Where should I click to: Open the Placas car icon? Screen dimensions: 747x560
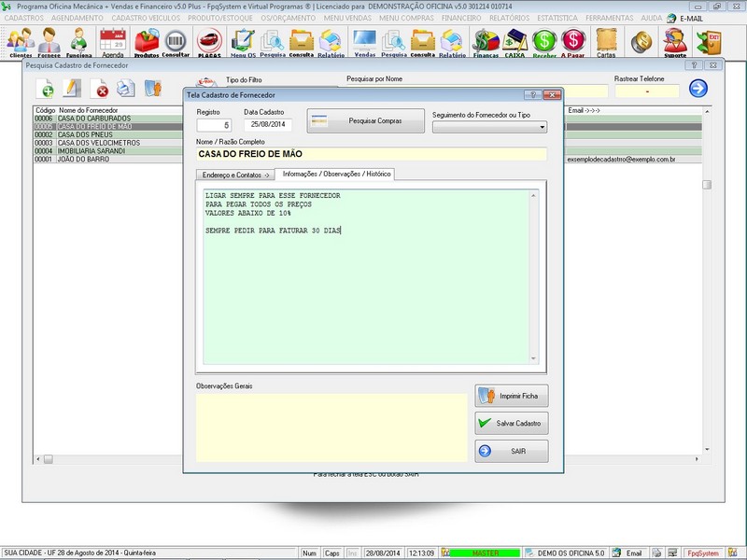coord(209,42)
